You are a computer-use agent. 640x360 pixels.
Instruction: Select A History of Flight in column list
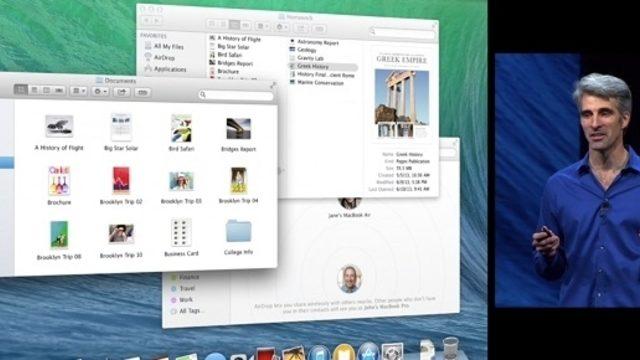(235, 39)
